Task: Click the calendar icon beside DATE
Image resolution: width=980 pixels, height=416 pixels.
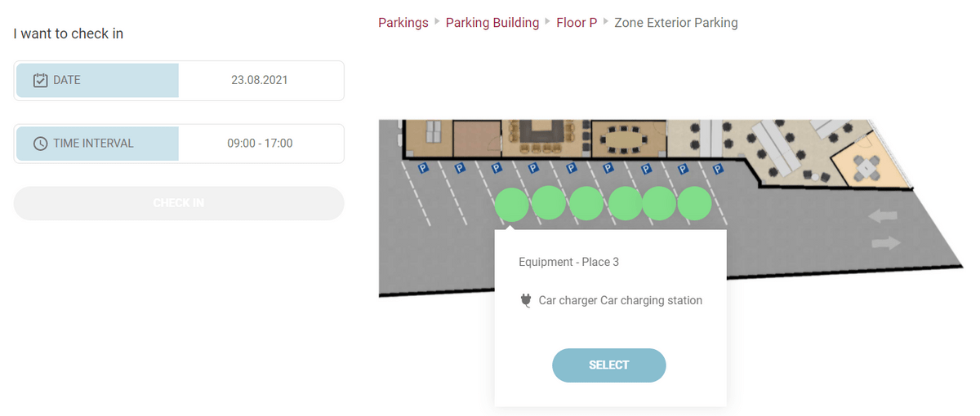Action: (40, 80)
